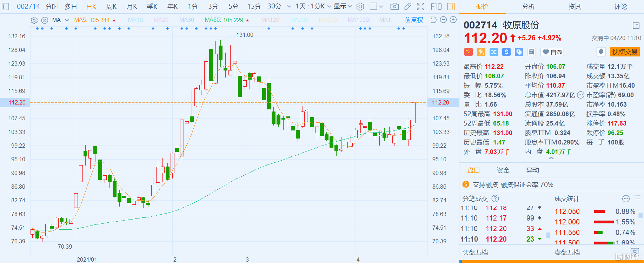Switch to the 评论 tab

coord(621,6)
